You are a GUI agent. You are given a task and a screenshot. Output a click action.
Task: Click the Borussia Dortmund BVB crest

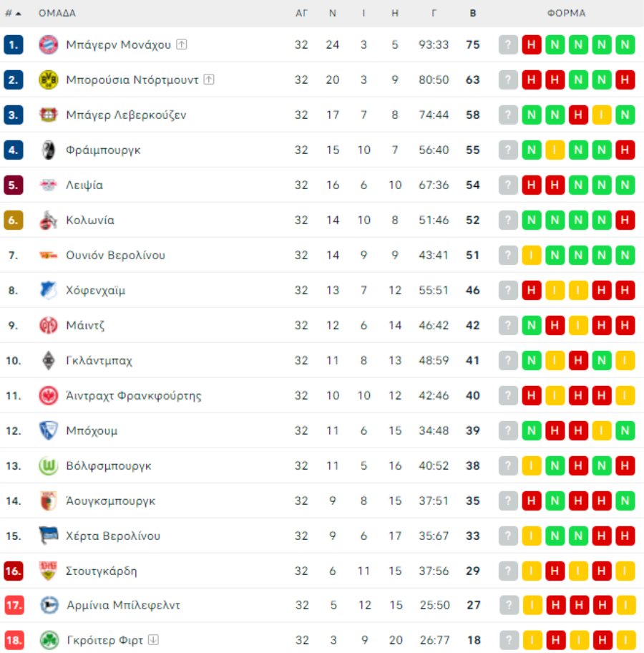[x=48, y=79]
